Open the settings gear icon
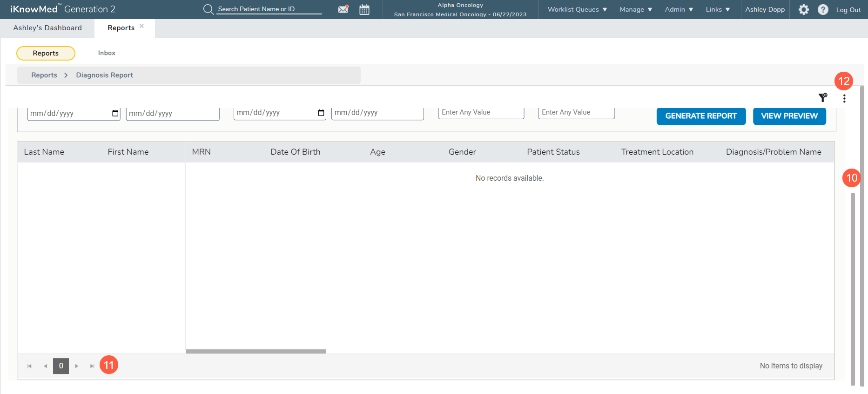This screenshot has width=868, height=394. point(804,9)
